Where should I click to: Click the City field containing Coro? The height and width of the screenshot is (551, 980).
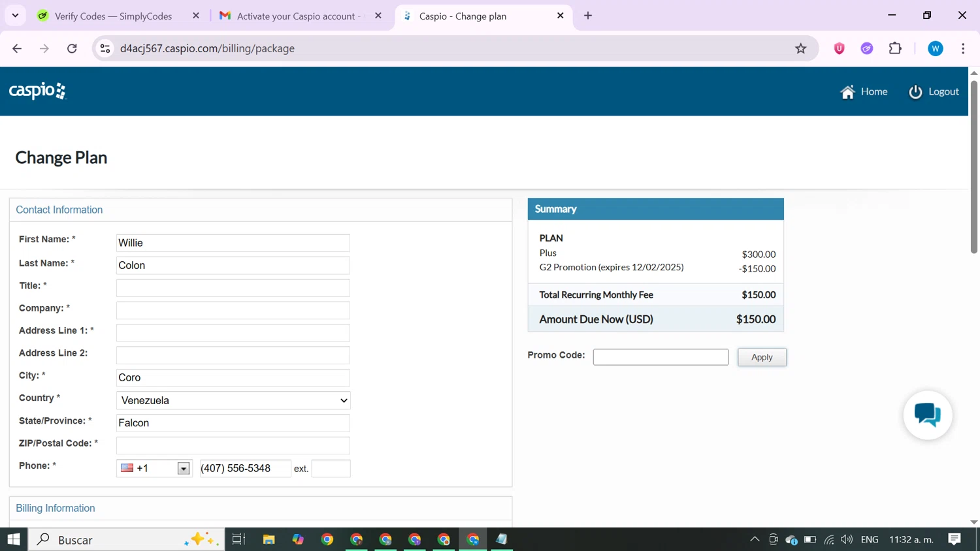point(233,377)
